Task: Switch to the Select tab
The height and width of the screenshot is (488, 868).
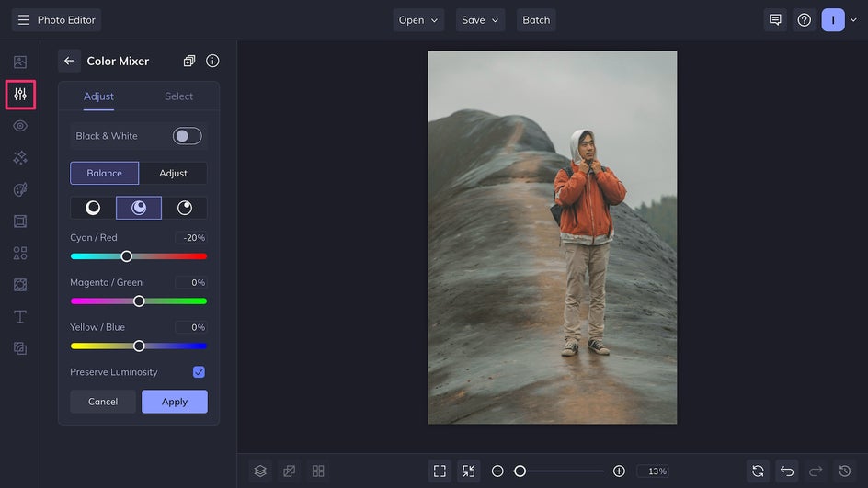Action: click(x=178, y=96)
